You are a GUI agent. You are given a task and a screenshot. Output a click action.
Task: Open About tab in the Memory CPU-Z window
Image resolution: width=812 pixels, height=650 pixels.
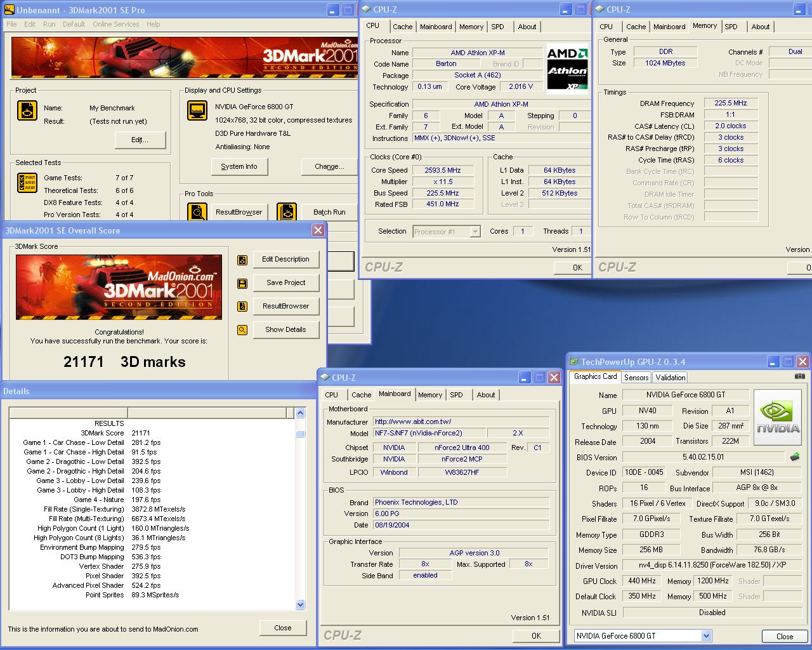(761, 27)
